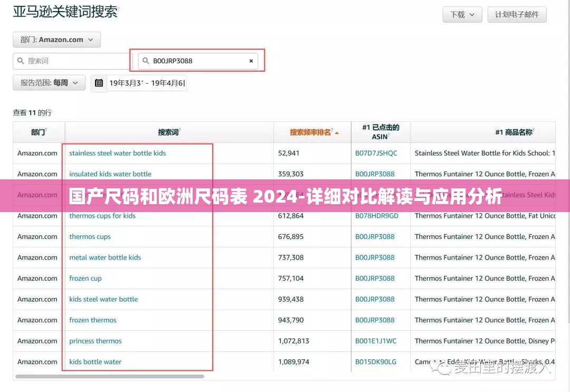
Task: Open the calendar date picker icon
Action: (99, 82)
